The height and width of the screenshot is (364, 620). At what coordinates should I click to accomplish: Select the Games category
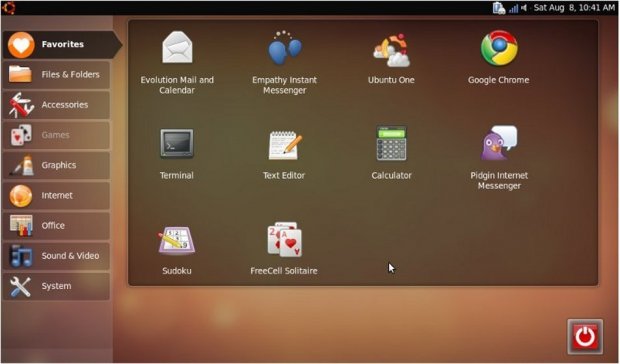pos(56,135)
